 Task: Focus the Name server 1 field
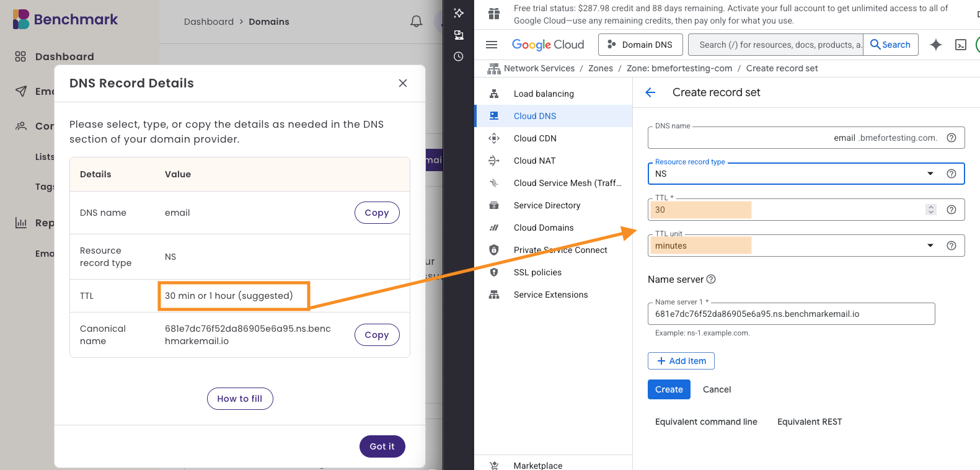pyautogui.click(x=792, y=314)
